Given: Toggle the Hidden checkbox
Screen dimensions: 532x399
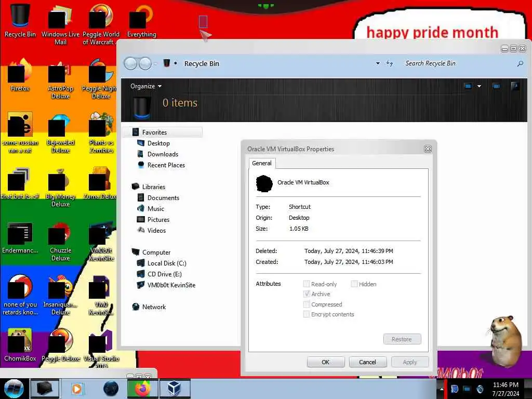Looking at the screenshot, I should [354, 284].
